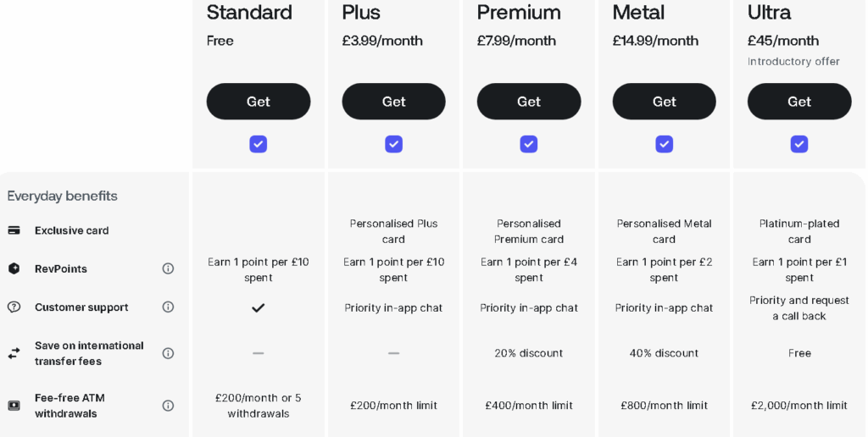The height and width of the screenshot is (437, 868).
Task: Deselect the Metal plan checkbox
Action: pos(664,144)
